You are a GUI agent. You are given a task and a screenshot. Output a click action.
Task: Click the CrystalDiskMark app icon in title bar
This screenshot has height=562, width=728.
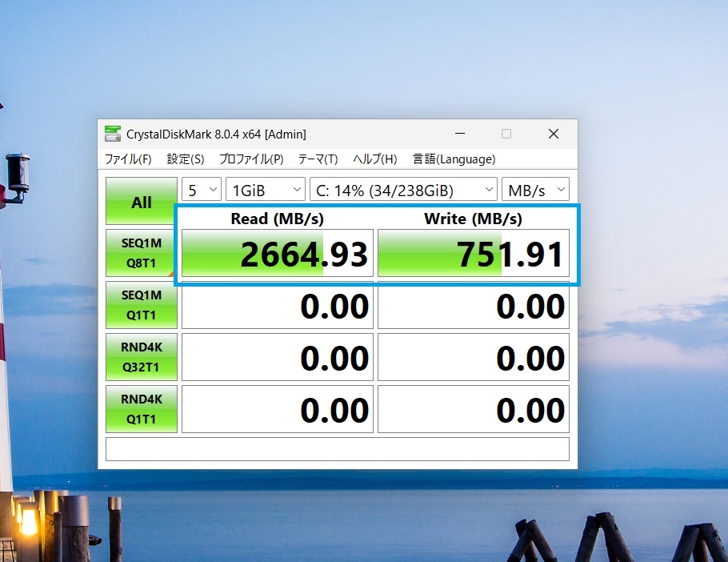pos(113,134)
